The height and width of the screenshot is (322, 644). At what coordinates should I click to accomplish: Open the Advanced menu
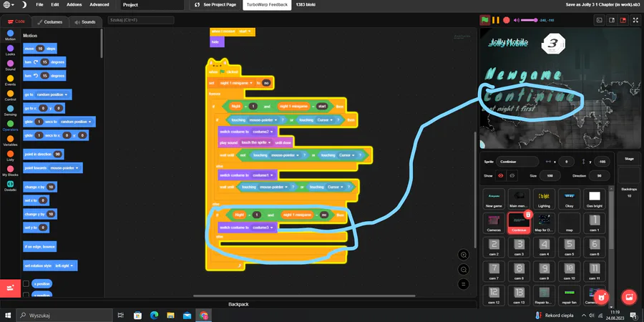pyautogui.click(x=99, y=4)
